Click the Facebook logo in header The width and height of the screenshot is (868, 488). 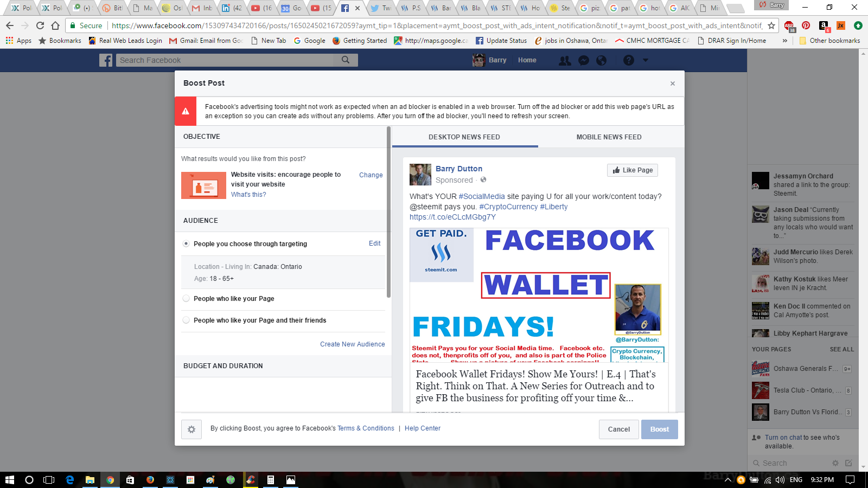pyautogui.click(x=106, y=60)
